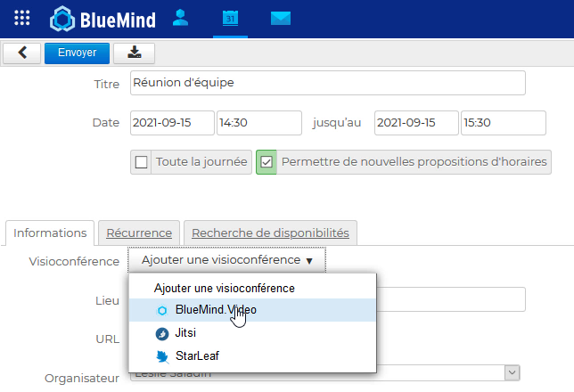
Task: Click the start date field 2021-09-15
Action: (172, 123)
